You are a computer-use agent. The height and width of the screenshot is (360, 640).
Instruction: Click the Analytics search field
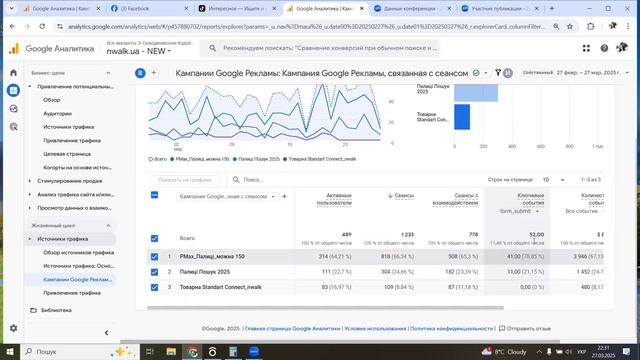320,48
